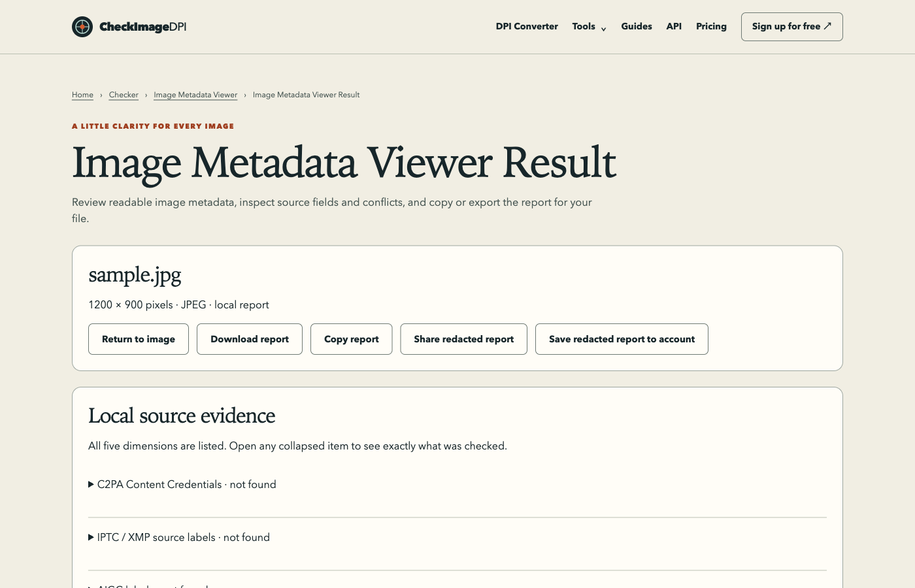915x588 pixels.
Task: Click the Image Metadata Viewer Result heading
Action: (x=344, y=163)
